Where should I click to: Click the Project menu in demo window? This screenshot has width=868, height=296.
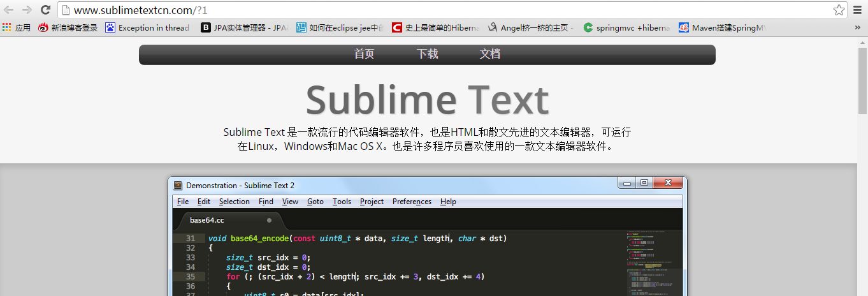(x=372, y=202)
